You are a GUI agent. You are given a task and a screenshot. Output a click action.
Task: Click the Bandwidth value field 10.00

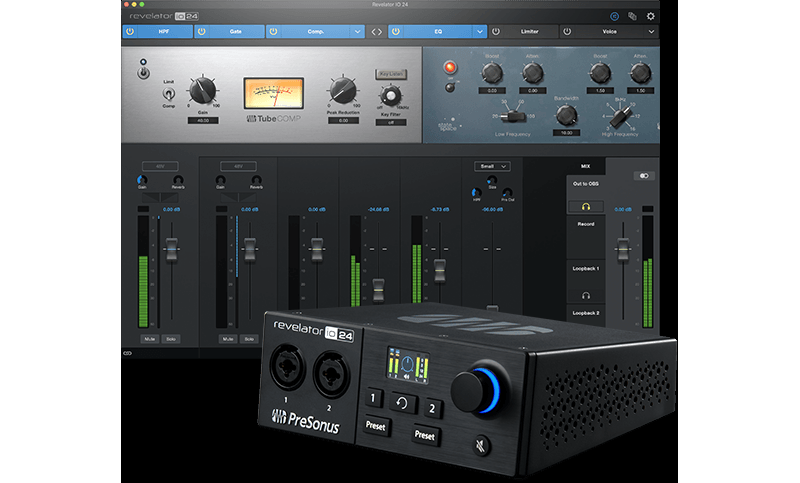point(566,133)
